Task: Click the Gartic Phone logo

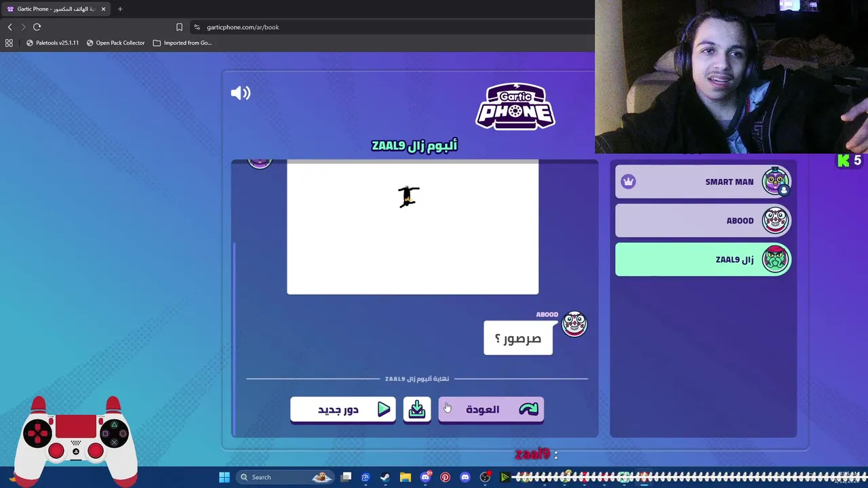Action: tap(515, 106)
